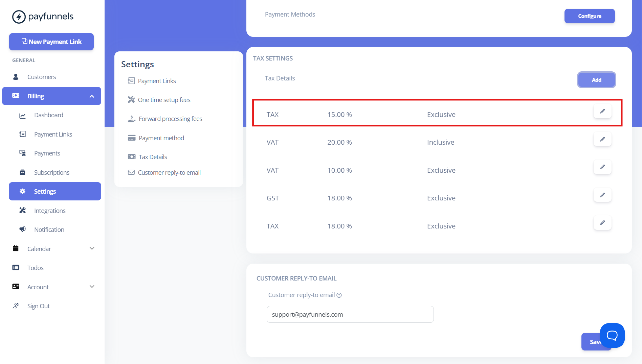Click the sidebar Payment Links icon
The width and height of the screenshot is (642, 364).
pos(22,134)
